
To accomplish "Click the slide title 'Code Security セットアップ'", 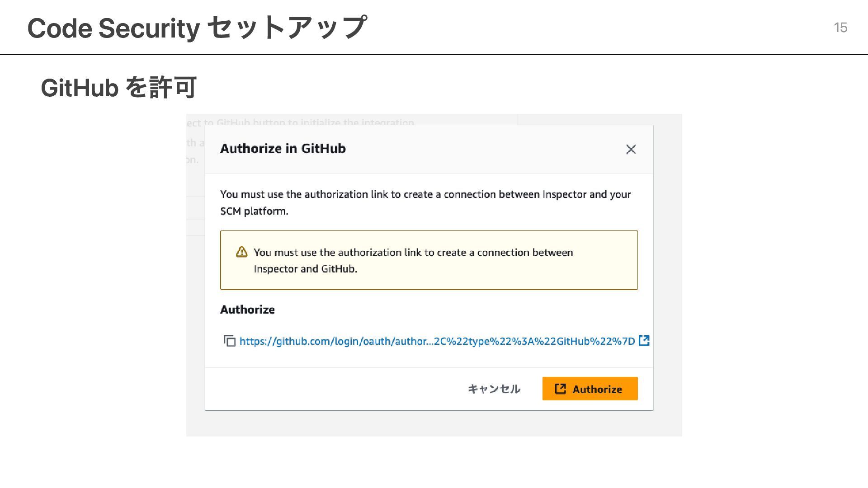I will click(197, 28).
